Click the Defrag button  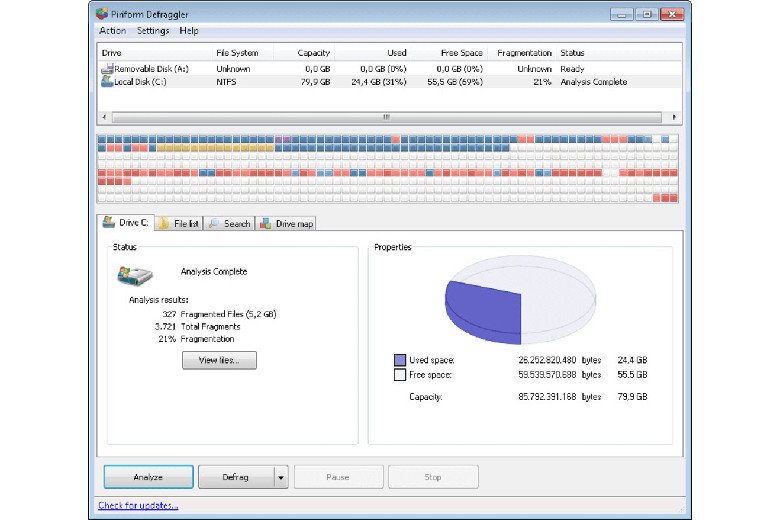[236, 477]
